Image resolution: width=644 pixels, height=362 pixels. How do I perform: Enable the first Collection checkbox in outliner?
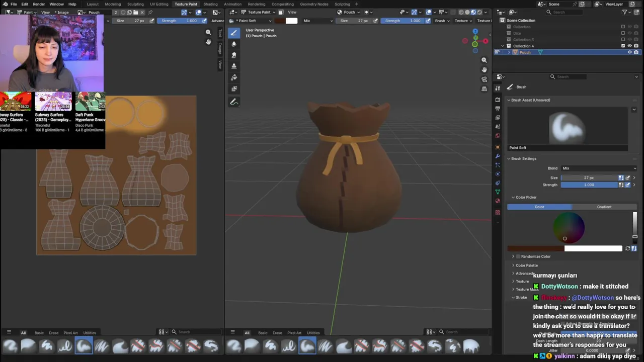(623, 27)
